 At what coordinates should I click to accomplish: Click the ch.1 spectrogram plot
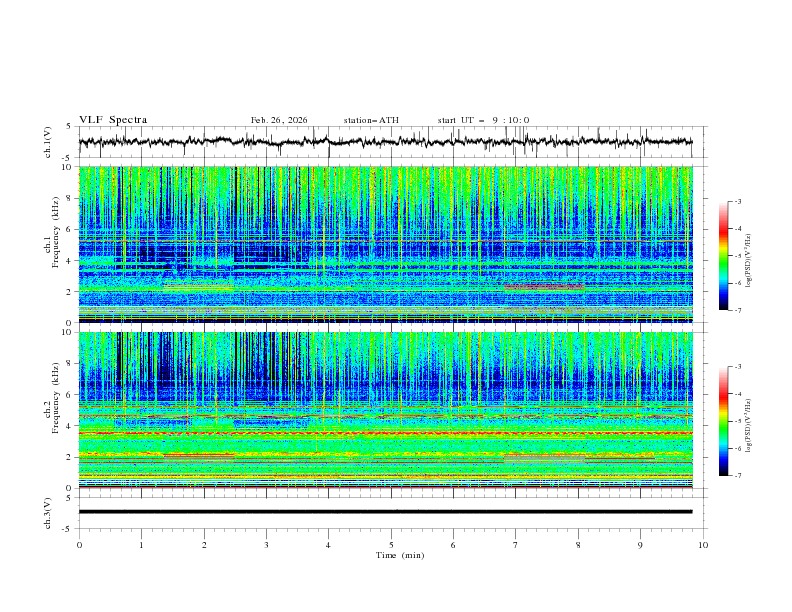(385, 244)
